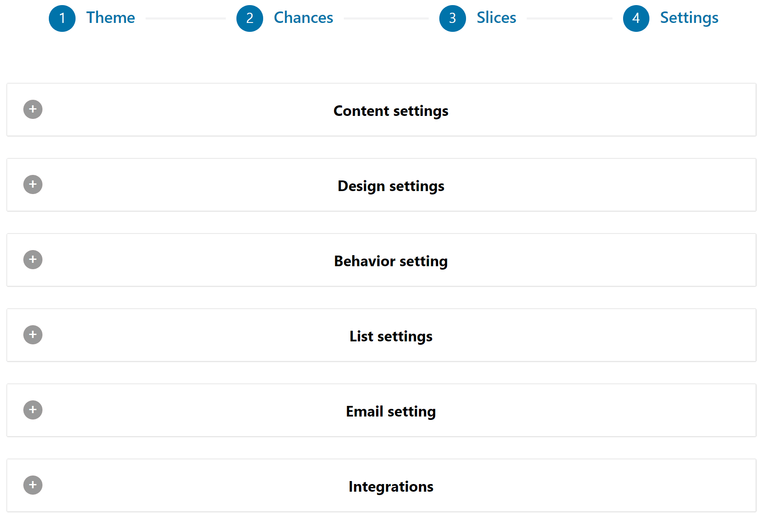This screenshot has height=532, width=764.
Task: Expand Integrations with its plus icon
Action: pyautogui.click(x=33, y=485)
